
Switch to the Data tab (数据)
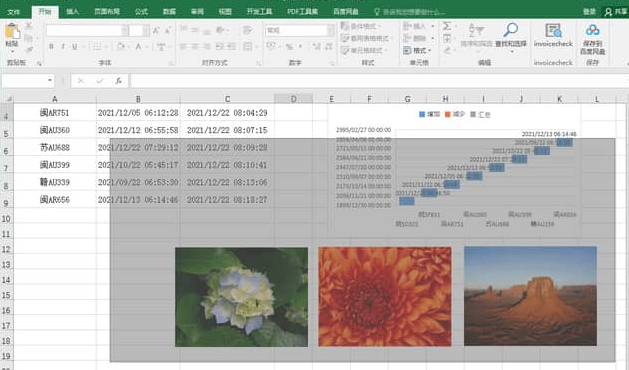169,12
